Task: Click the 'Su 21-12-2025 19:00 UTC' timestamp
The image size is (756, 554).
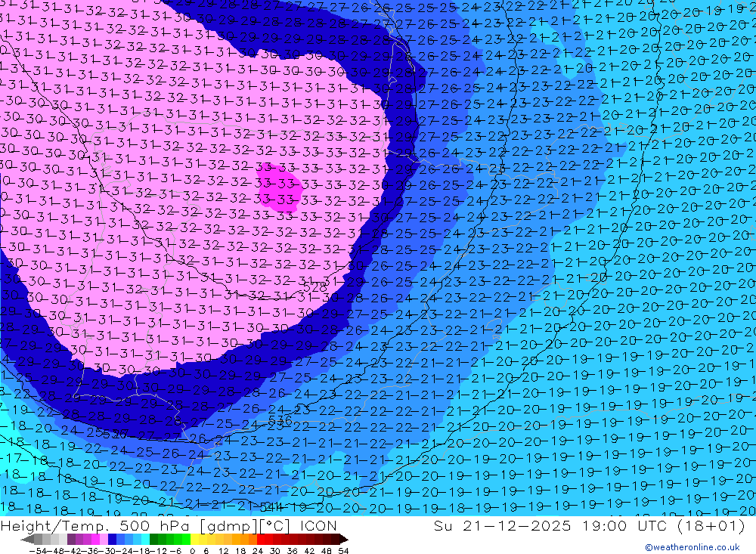Action: click(550, 525)
